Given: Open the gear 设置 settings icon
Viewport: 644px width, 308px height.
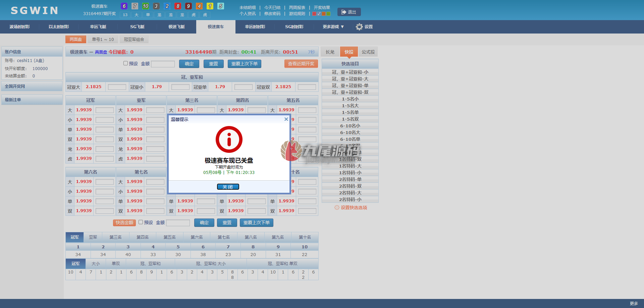Looking at the screenshot, I should pos(359,27).
